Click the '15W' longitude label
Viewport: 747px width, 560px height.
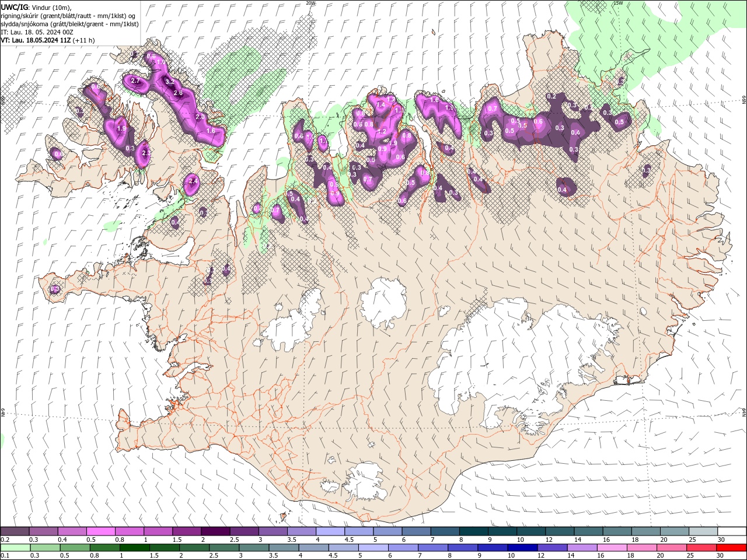point(618,3)
